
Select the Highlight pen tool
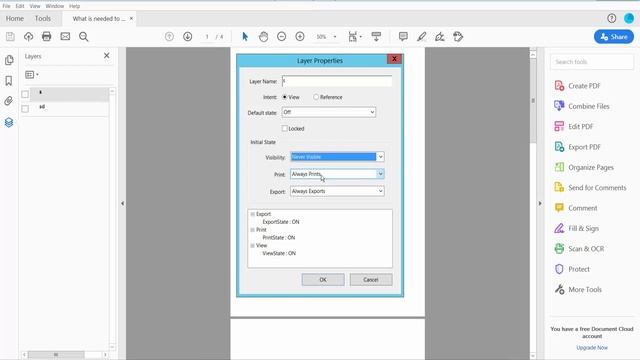tap(422, 37)
